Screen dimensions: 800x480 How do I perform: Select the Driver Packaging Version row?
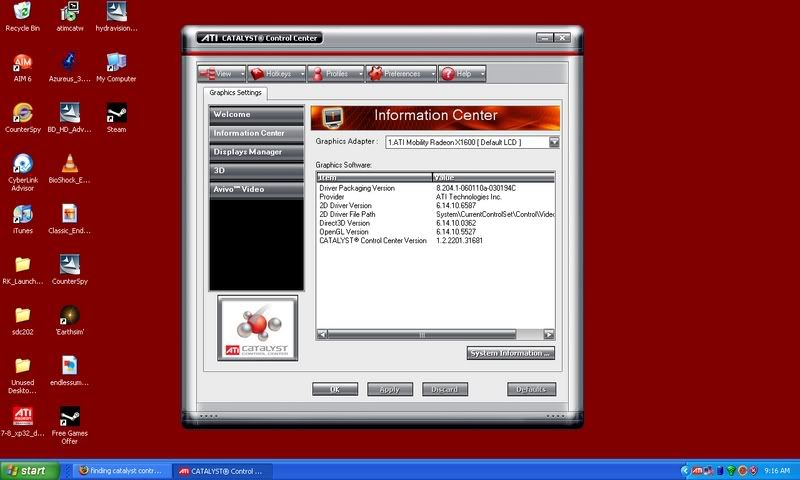tap(435, 188)
